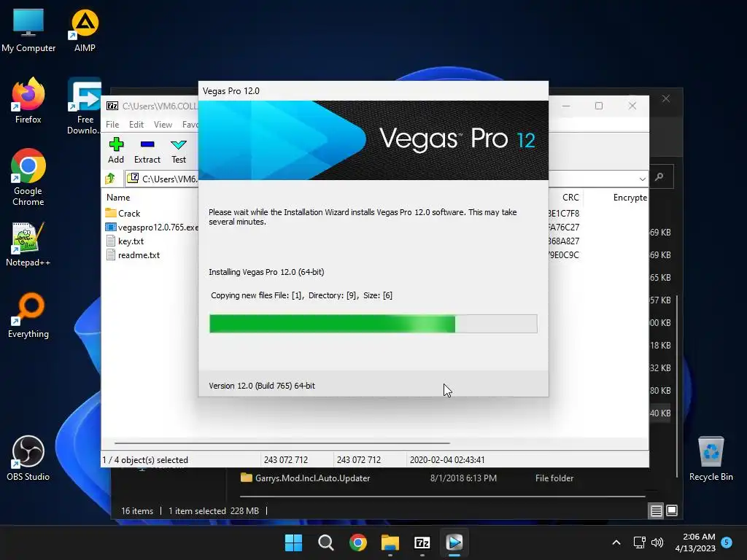Open the Edit menu in 7-Zip
747x560 pixels.
click(x=136, y=124)
